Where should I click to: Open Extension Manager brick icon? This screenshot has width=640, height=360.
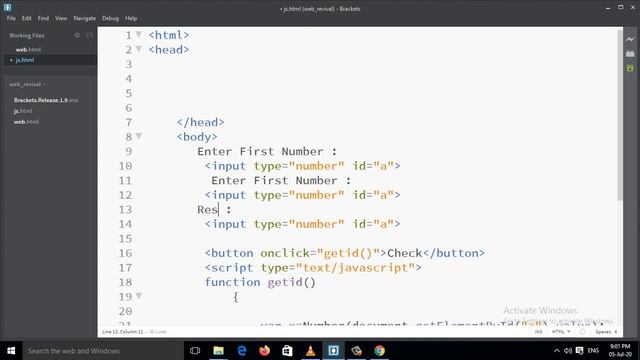point(630,53)
